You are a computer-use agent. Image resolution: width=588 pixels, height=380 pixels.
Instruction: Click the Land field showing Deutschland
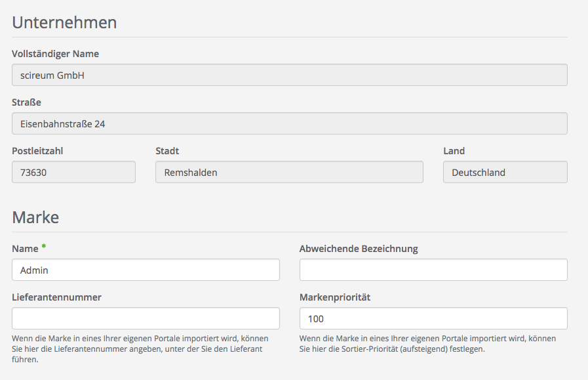pos(505,172)
